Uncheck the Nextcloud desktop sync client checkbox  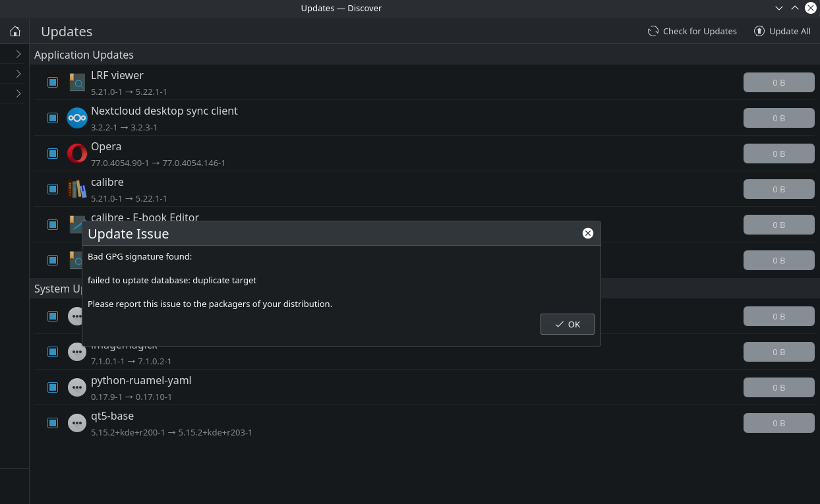pyautogui.click(x=53, y=118)
